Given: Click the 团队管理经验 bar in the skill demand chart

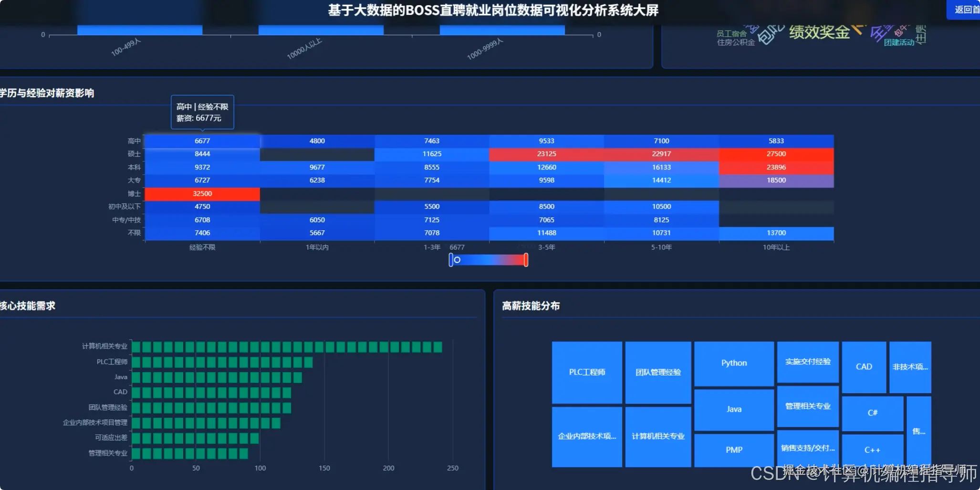Looking at the screenshot, I should coord(211,407).
